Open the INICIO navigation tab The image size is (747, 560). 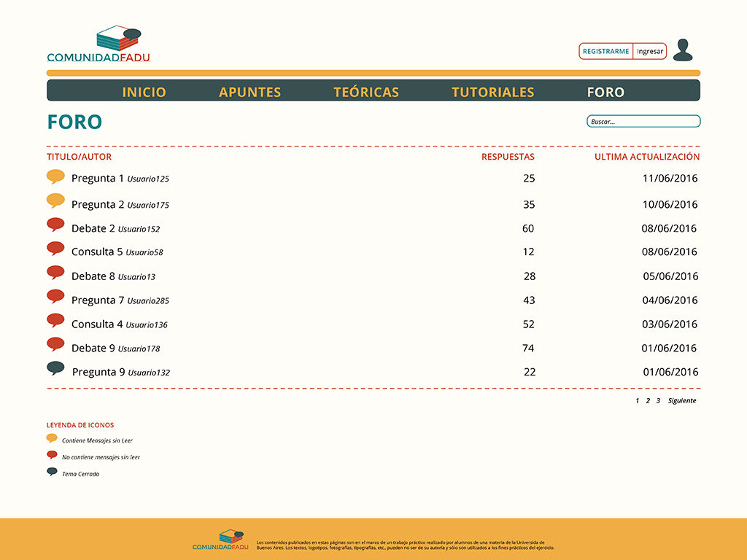point(144,92)
